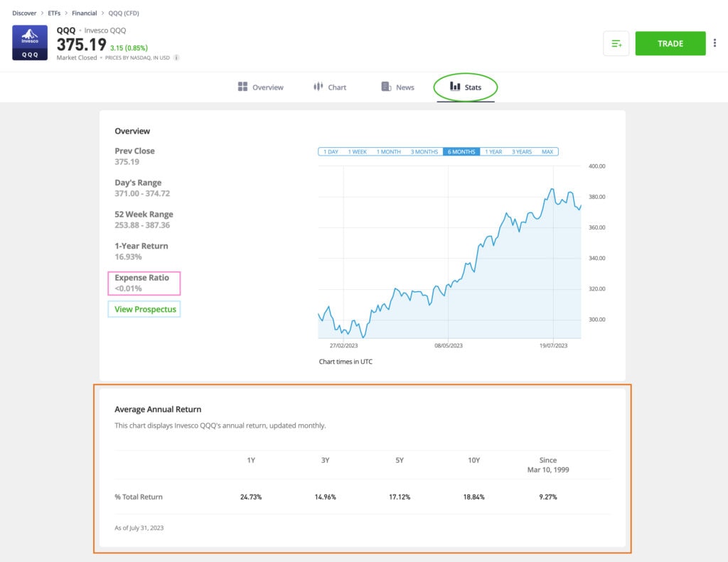
Task: Click the 3Y return value 14.96%
Action: [325, 497]
